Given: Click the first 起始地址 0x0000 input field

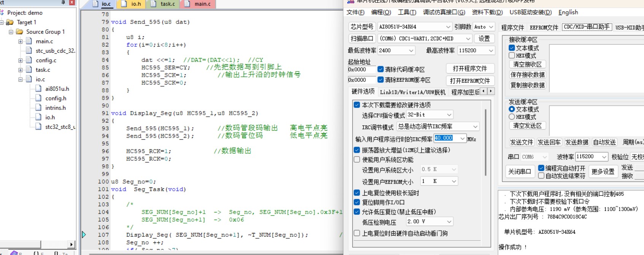Looking at the screenshot, I should point(361,70).
